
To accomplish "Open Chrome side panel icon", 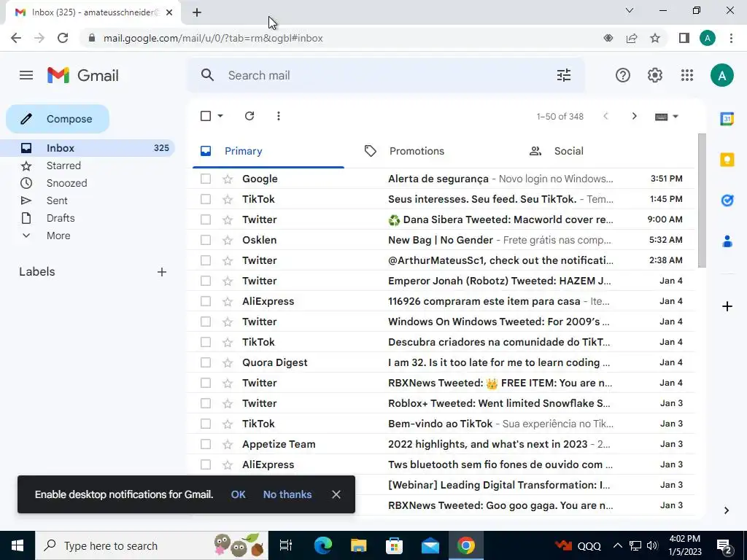I will coord(684,38).
